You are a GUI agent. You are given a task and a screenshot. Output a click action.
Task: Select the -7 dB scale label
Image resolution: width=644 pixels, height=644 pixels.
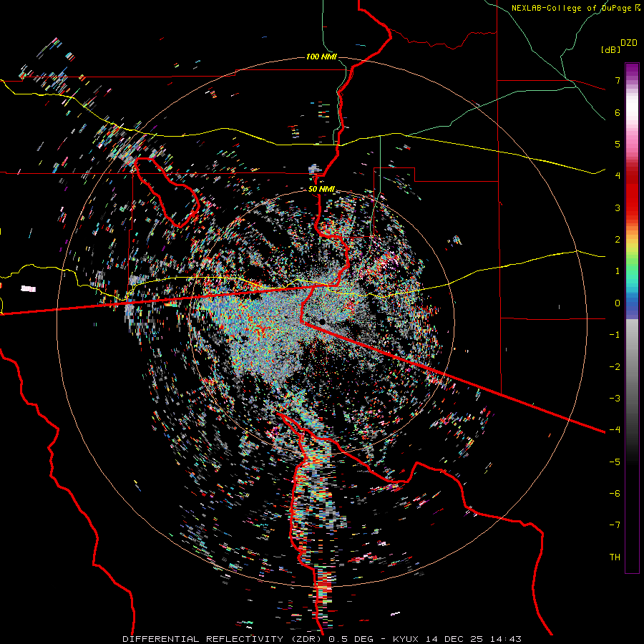pyautogui.click(x=615, y=525)
